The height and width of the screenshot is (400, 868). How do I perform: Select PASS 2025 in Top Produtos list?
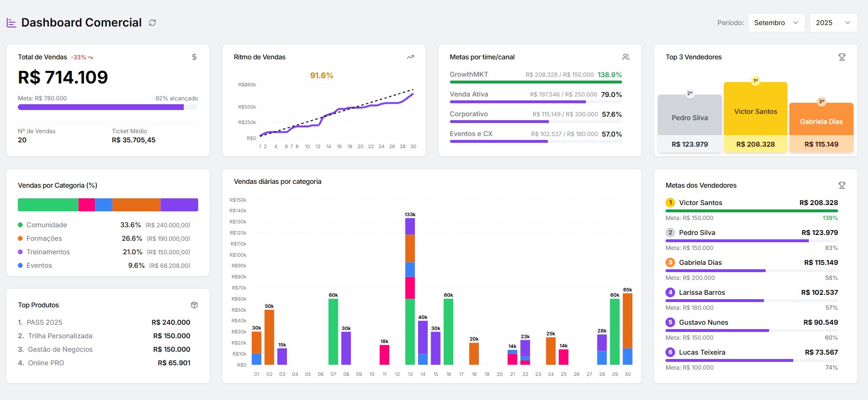[44, 322]
